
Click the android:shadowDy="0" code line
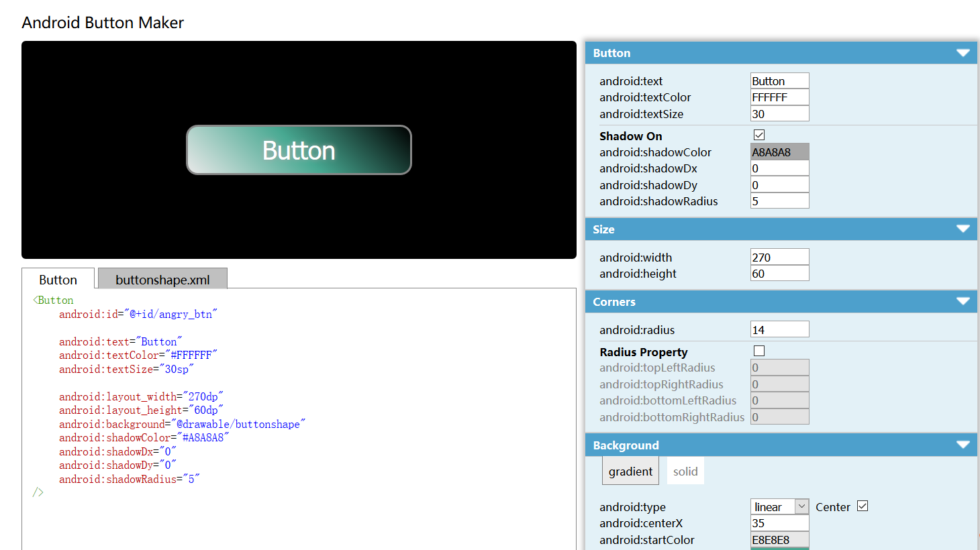pyautogui.click(x=117, y=465)
